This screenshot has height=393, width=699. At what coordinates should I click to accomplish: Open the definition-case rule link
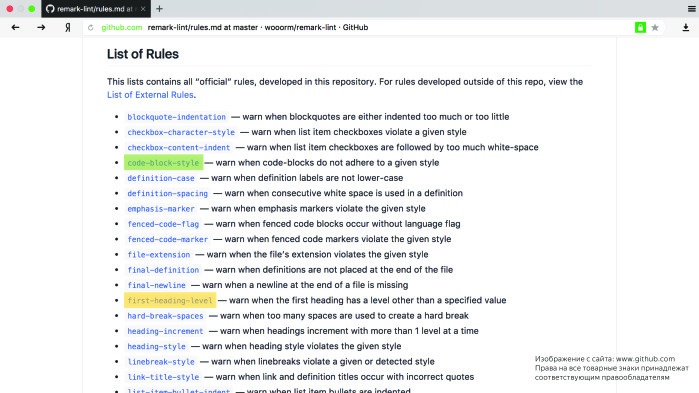pyautogui.click(x=161, y=178)
